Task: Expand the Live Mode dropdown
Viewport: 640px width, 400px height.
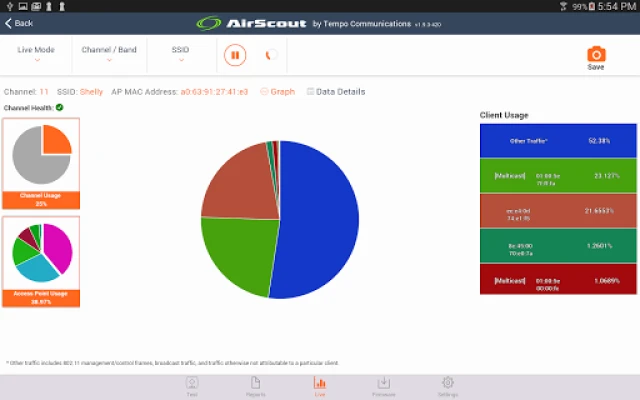Action: point(36,54)
